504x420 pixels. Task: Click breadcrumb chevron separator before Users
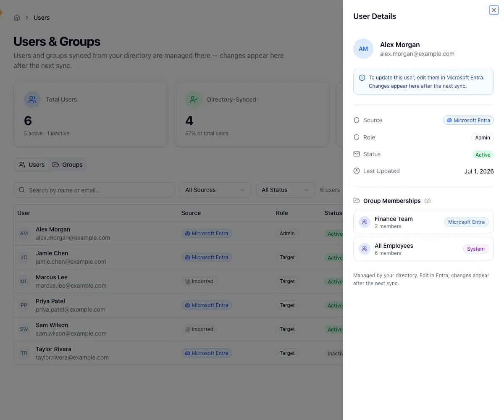27,18
